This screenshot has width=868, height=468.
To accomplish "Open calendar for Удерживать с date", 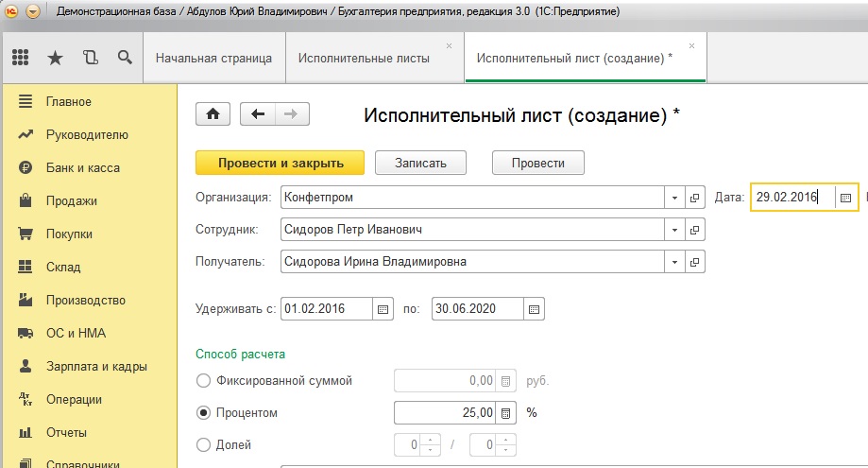I will [383, 309].
